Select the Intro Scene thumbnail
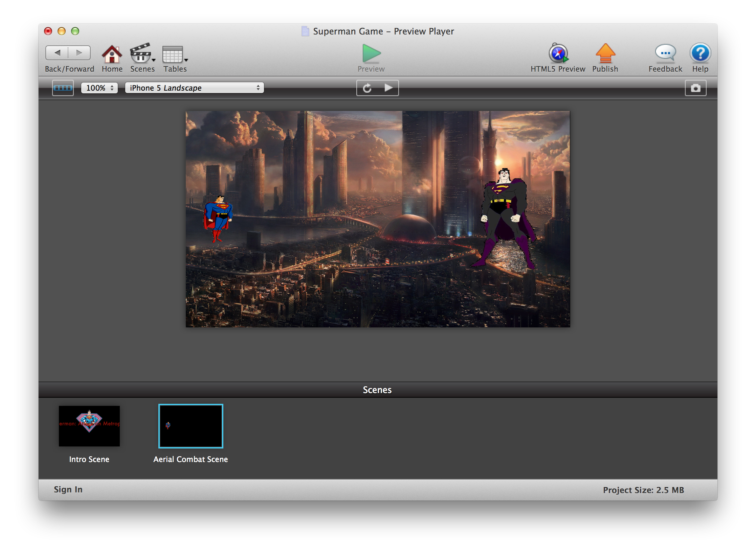 click(89, 426)
